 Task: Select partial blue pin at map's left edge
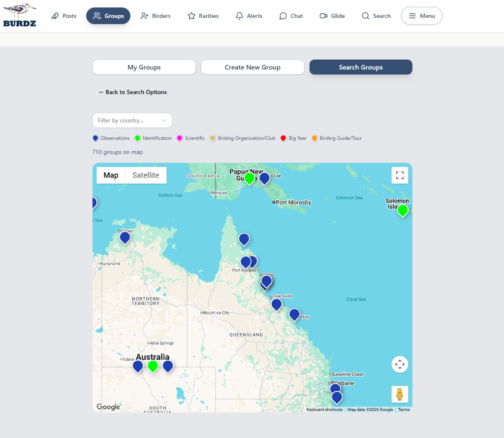pos(94,203)
